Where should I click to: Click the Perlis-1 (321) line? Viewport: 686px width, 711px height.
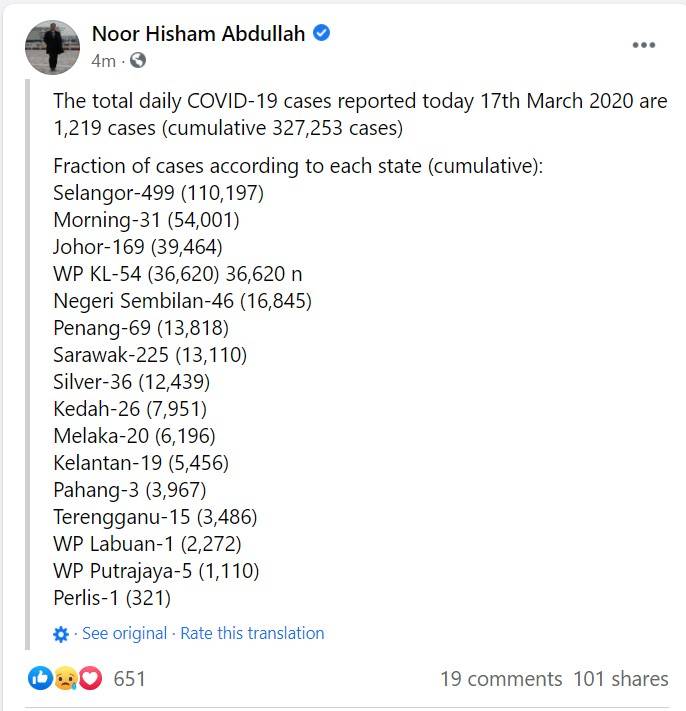[112, 598]
